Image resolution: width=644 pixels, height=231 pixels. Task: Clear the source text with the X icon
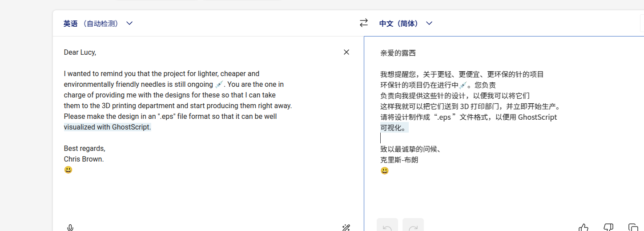click(x=346, y=52)
